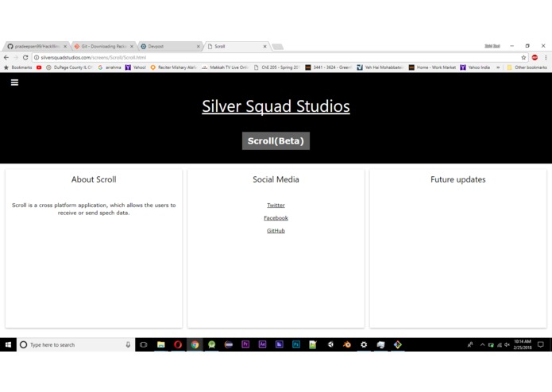The height and width of the screenshot is (392, 552).
Task: Switch to the pradeepsen99 GitHub tab
Action: pos(37,46)
